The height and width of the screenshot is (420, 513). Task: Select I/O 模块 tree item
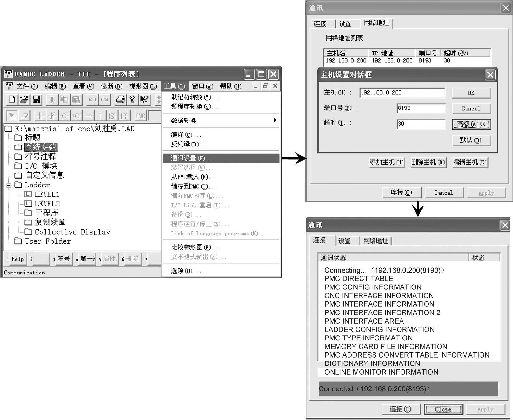(41, 166)
